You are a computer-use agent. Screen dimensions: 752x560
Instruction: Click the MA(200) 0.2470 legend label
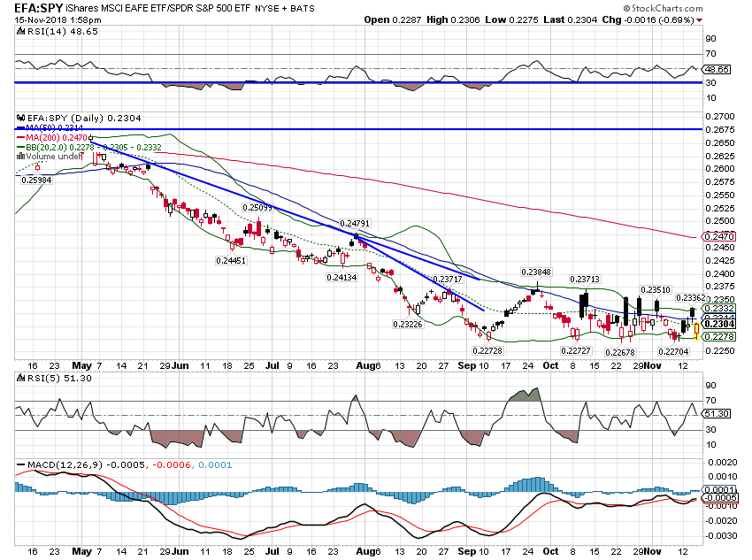[57, 138]
